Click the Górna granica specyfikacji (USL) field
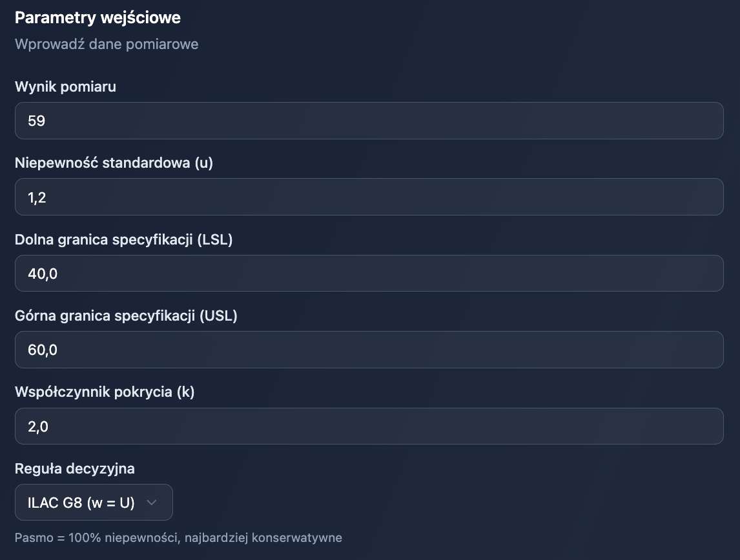Image resolution: width=740 pixels, height=560 pixels. [369, 350]
